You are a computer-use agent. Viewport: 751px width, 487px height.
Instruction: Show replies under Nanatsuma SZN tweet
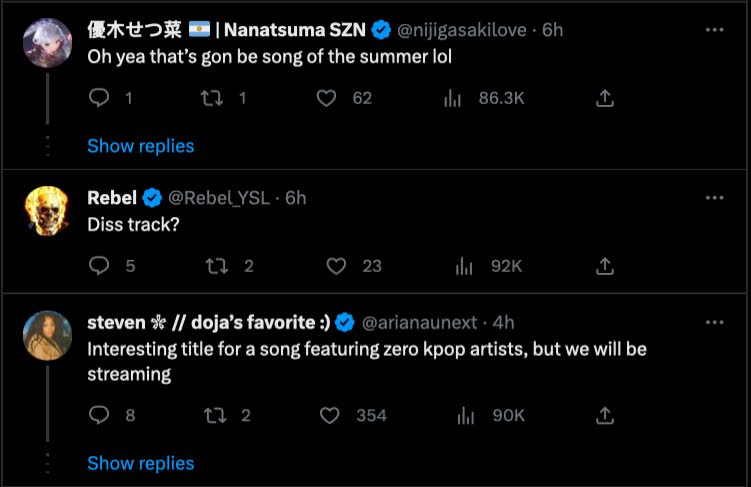(x=141, y=146)
